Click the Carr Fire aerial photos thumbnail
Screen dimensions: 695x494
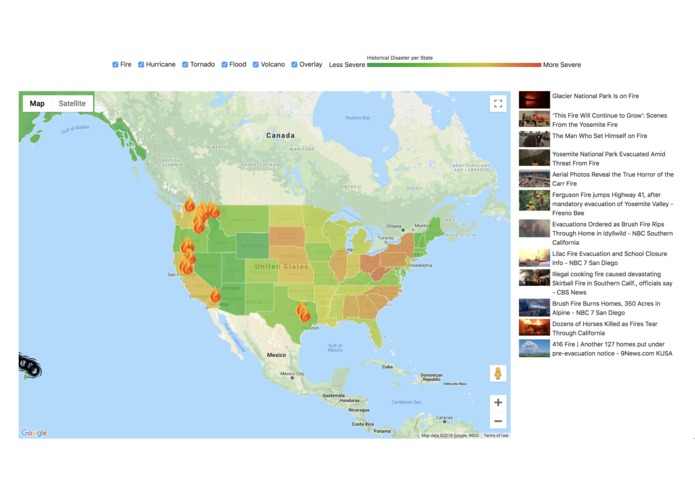[x=534, y=179]
